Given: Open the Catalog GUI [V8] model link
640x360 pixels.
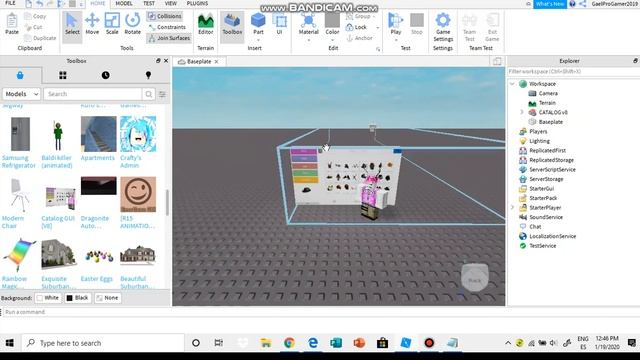Looking at the screenshot, I should [x=58, y=222].
